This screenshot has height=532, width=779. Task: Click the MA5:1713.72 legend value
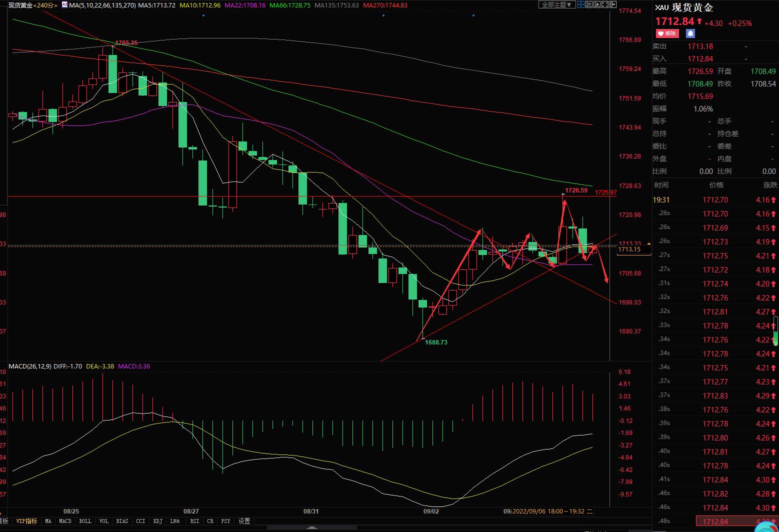point(156,5)
